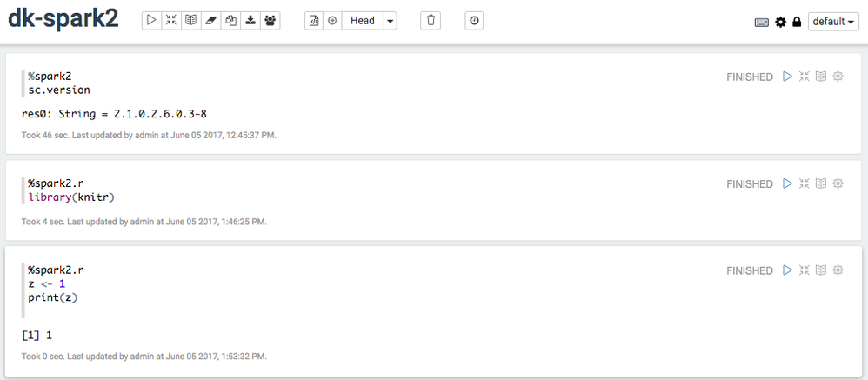Open the Head revision dropdown arrow
868x380 pixels.
tap(390, 20)
